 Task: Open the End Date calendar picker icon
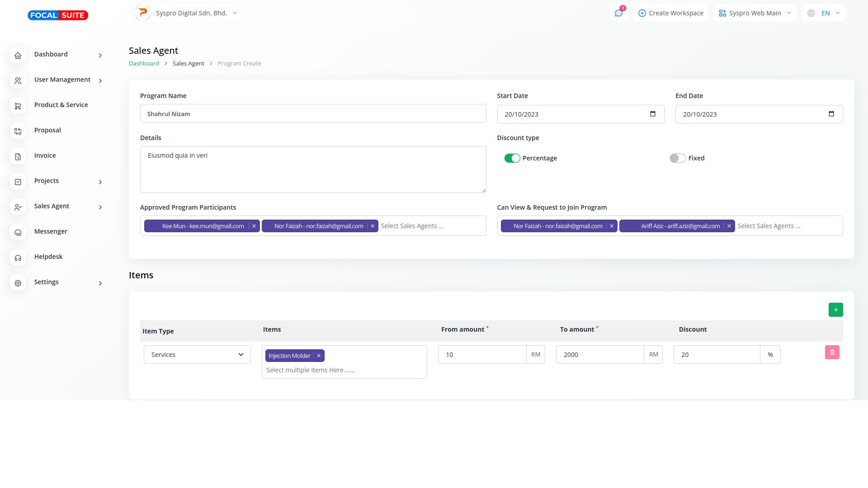click(831, 114)
